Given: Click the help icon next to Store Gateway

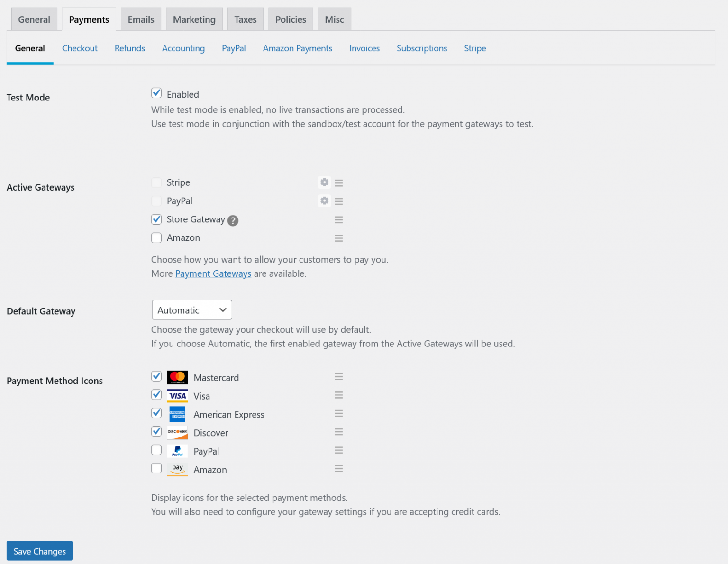Looking at the screenshot, I should [233, 220].
